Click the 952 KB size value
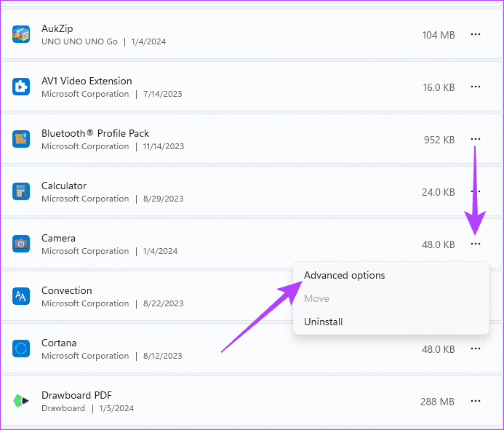 click(x=439, y=140)
